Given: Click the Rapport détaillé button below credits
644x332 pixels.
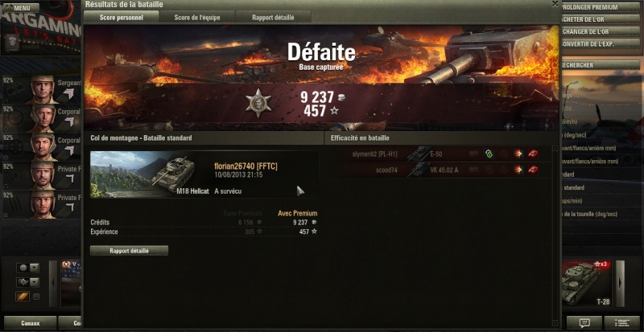Looking at the screenshot, I should point(129,251).
